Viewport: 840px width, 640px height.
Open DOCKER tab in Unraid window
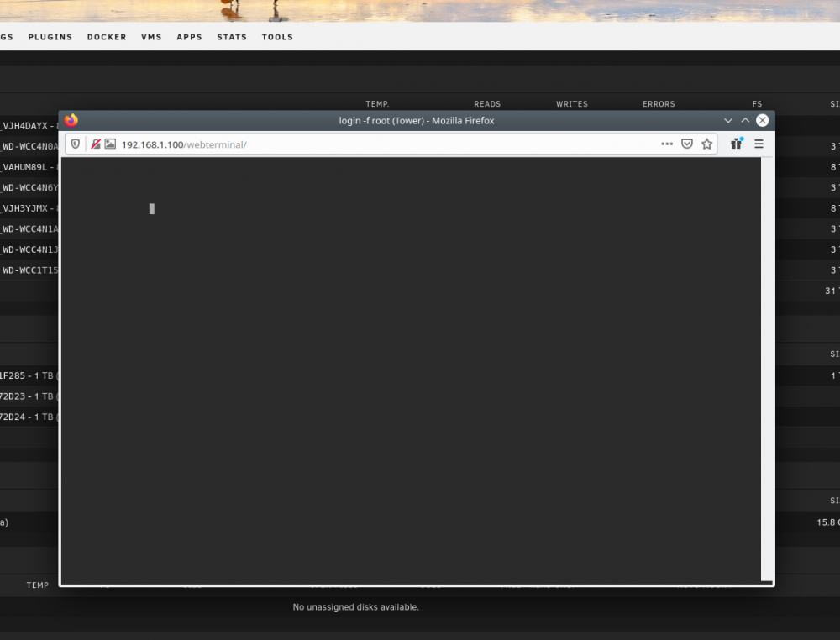click(107, 37)
